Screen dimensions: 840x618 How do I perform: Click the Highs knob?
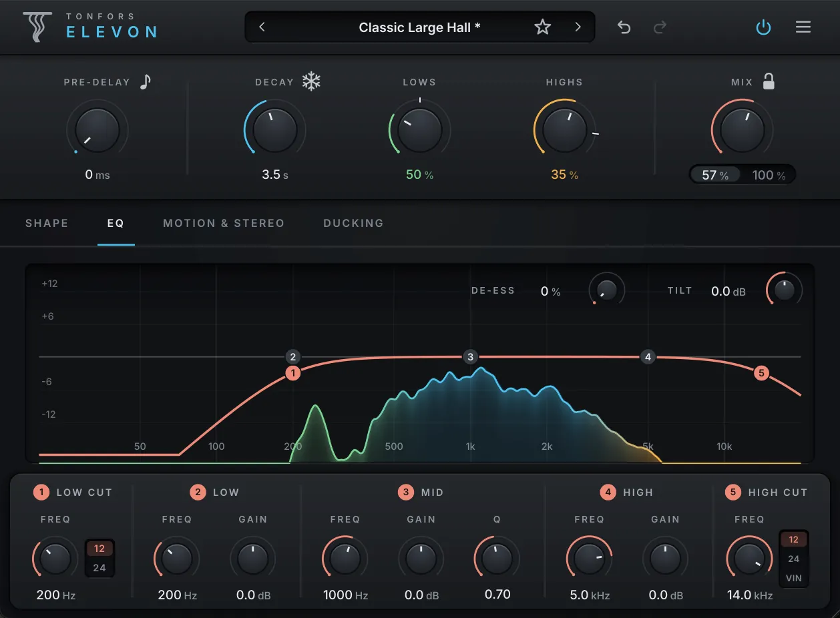(x=564, y=130)
